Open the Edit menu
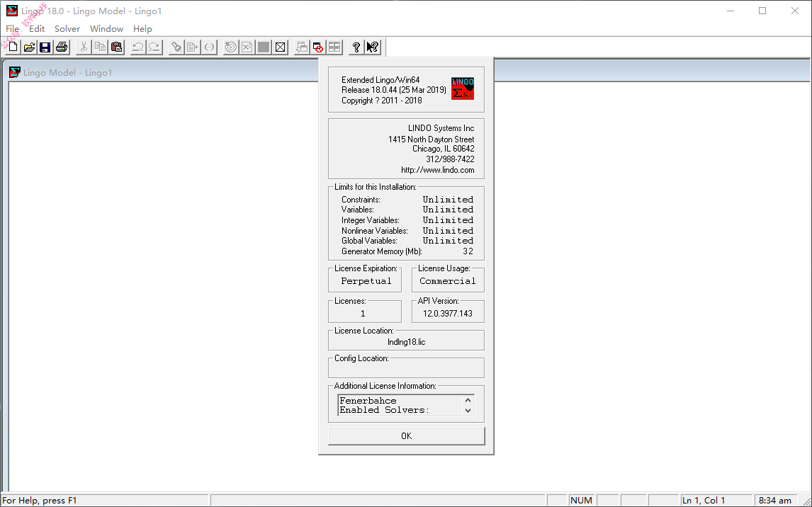This screenshot has width=812, height=507. 37,29
